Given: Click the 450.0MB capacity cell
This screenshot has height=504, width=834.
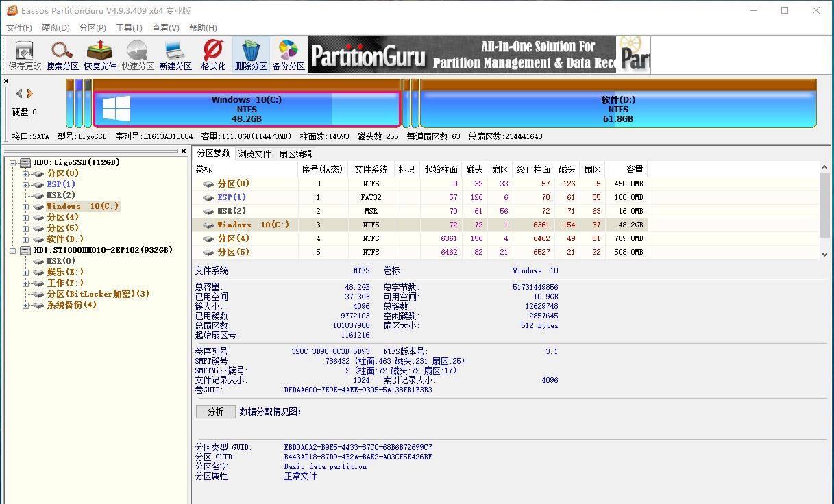Looking at the screenshot, I should (628, 184).
